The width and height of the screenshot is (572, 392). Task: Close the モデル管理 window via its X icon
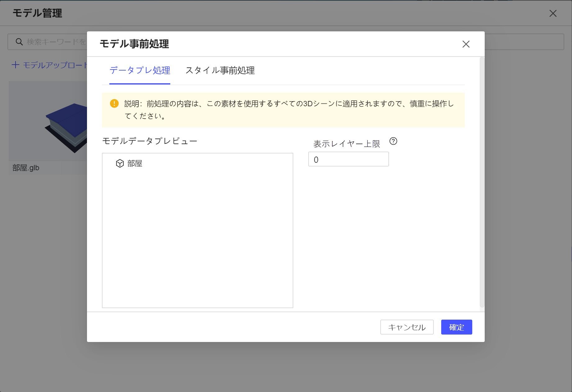553,14
